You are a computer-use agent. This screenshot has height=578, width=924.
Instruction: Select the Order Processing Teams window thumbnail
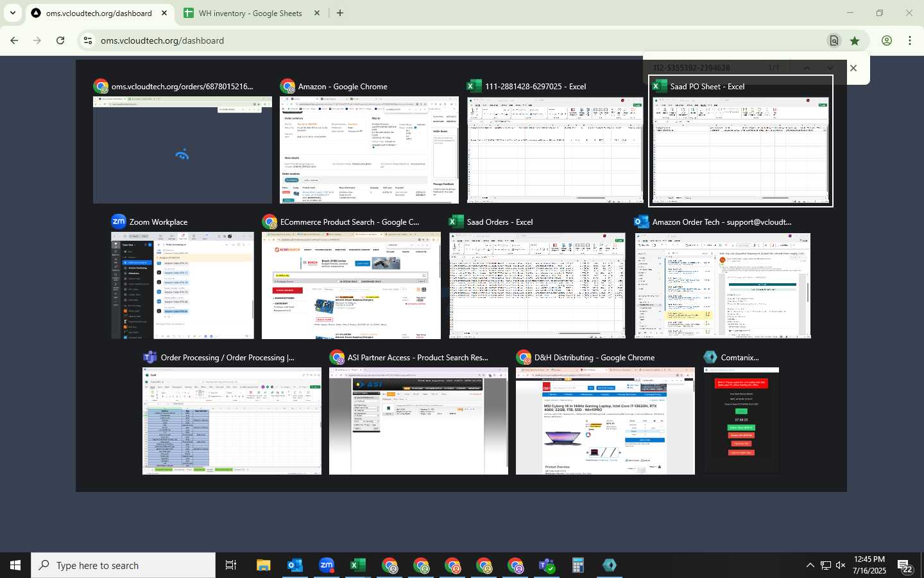tap(232, 421)
